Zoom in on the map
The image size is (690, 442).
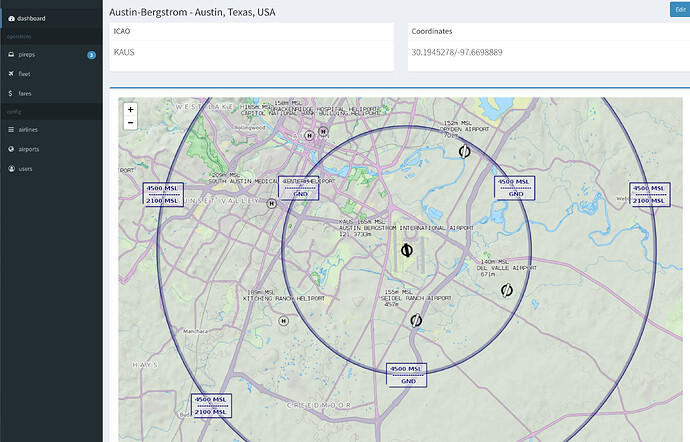[130, 109]
